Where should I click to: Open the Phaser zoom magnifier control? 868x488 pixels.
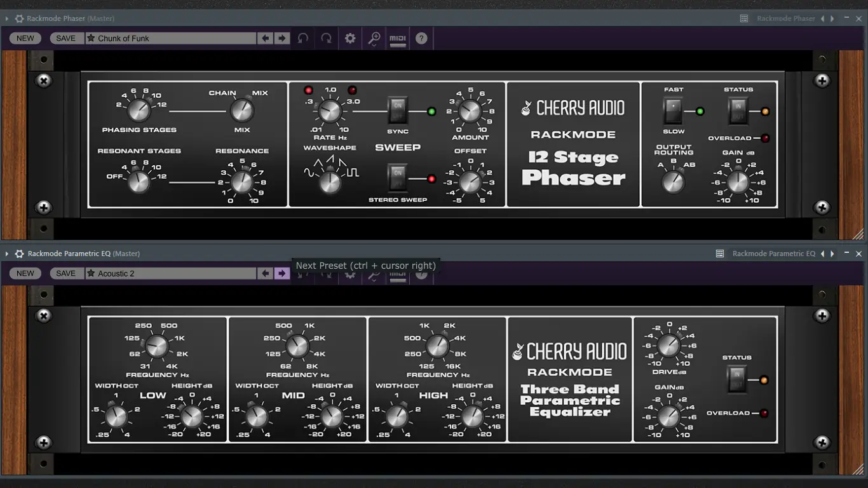coord(374,39)
